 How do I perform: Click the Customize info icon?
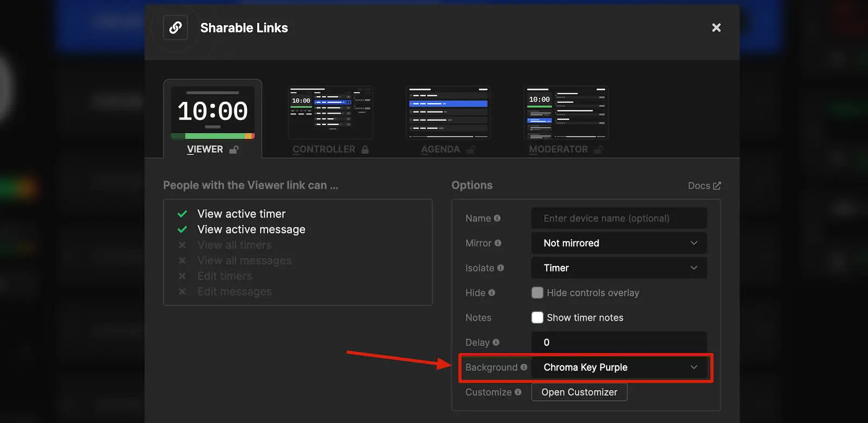[x=518, y=392]
